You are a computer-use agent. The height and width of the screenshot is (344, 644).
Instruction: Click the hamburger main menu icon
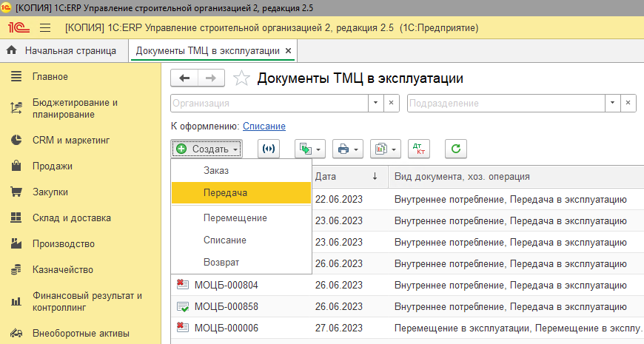[x=44, y=28]
